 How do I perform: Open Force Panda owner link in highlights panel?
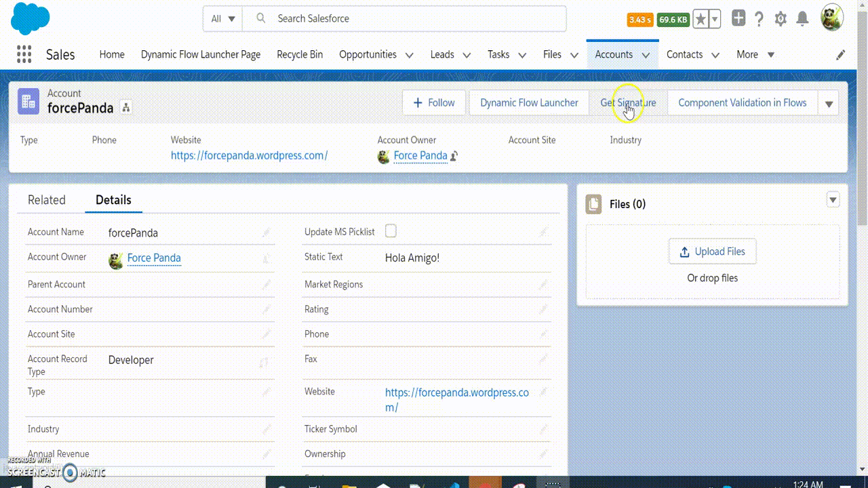pyautogui.click(x=420, y=156)
